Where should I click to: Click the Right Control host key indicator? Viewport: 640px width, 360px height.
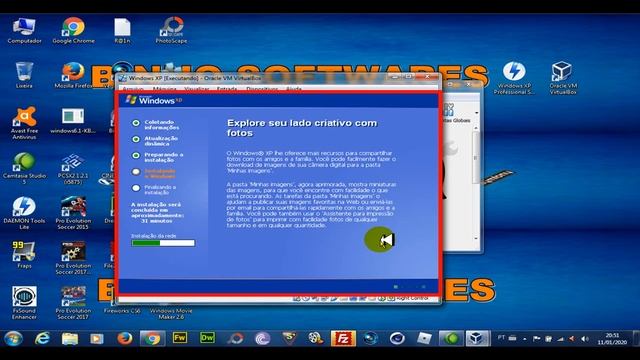click(412, 298)
